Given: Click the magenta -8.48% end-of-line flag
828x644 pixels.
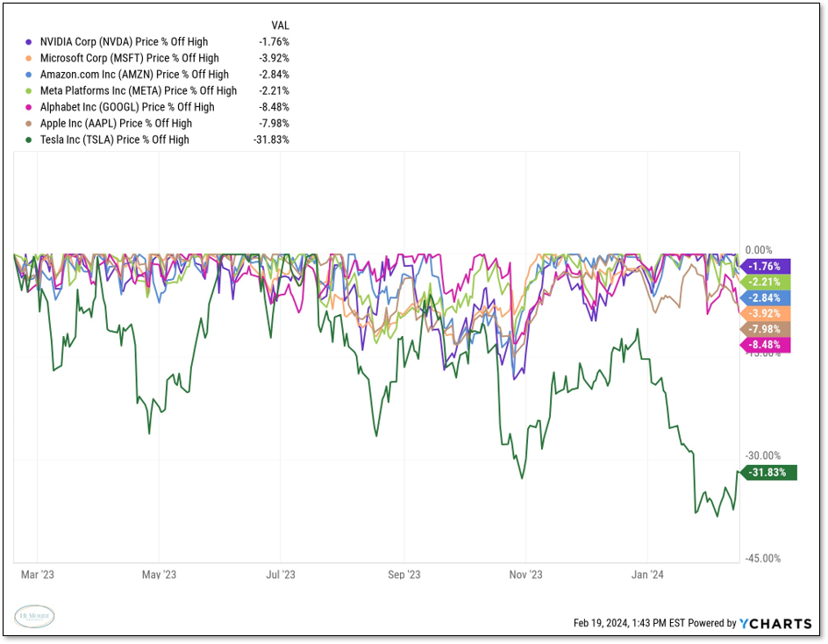Looking at the screenshot, I should [x=765, y=345].
